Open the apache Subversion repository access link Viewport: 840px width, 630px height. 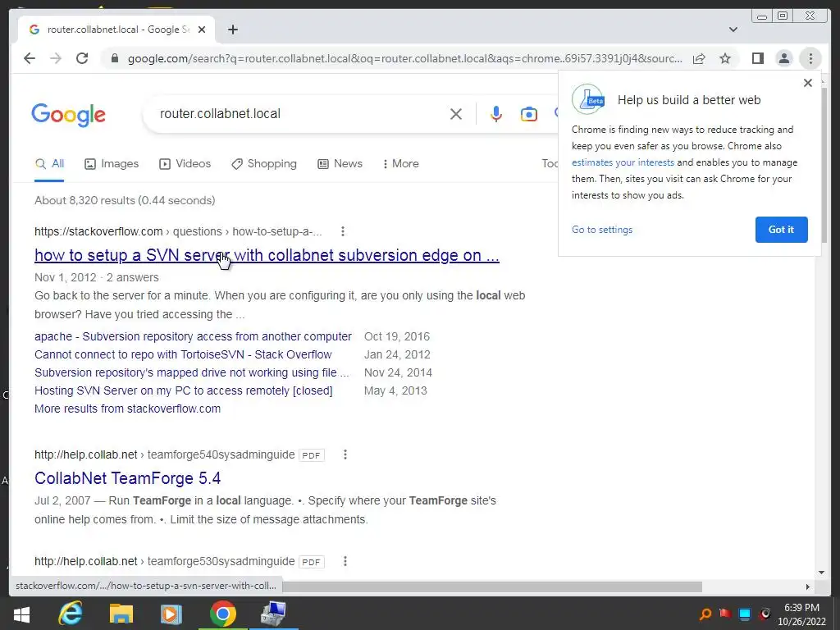coord(193,336)
